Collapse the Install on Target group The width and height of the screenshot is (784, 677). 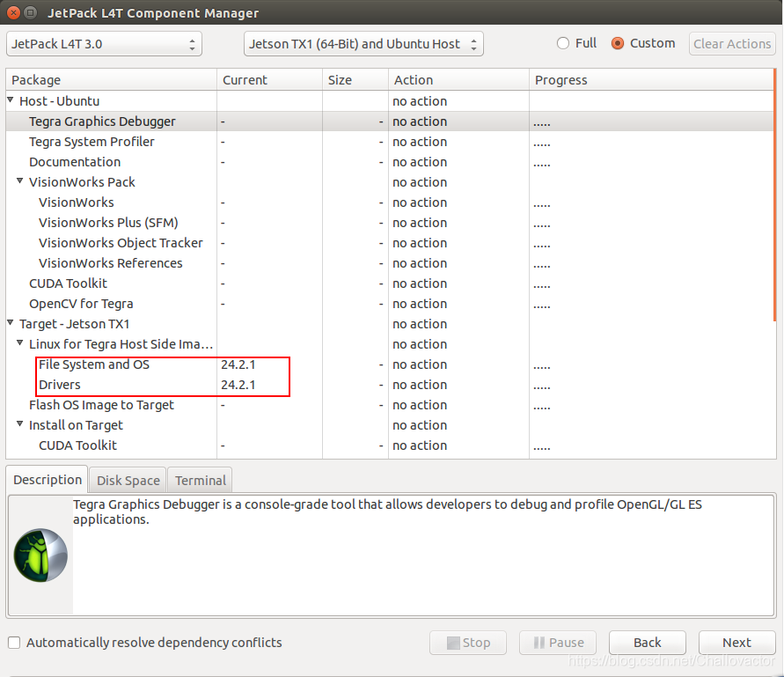(20, 423)
